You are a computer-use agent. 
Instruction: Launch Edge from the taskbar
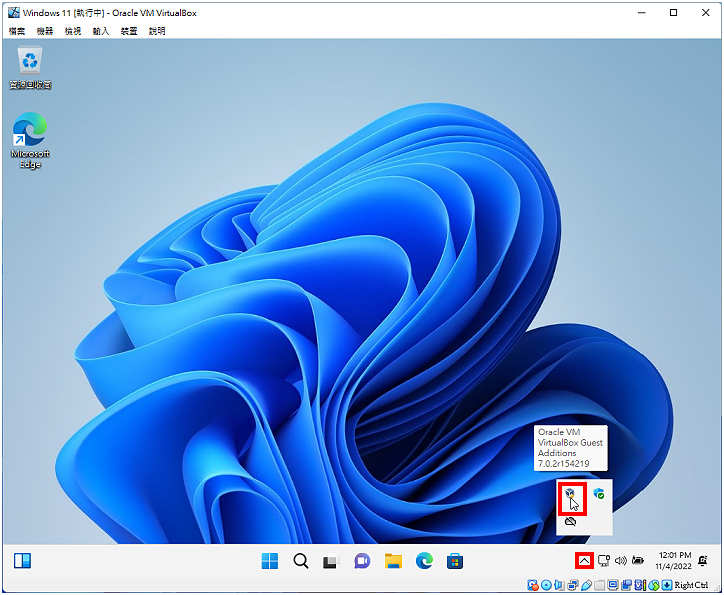424,561
